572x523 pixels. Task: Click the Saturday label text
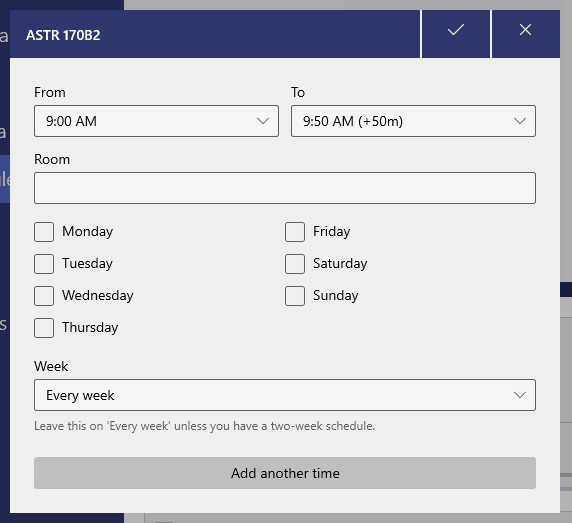(x=340, y=263)
